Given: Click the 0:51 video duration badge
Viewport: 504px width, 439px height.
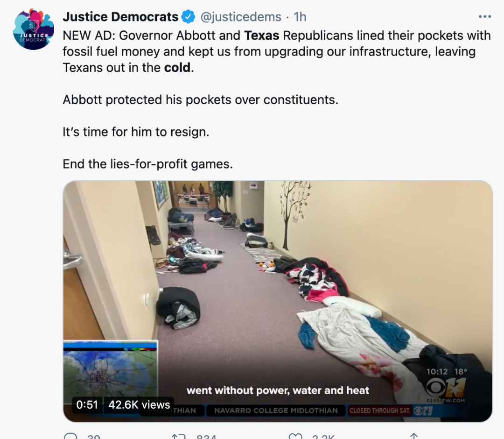Looking at the screenshot, I should 87,404.
